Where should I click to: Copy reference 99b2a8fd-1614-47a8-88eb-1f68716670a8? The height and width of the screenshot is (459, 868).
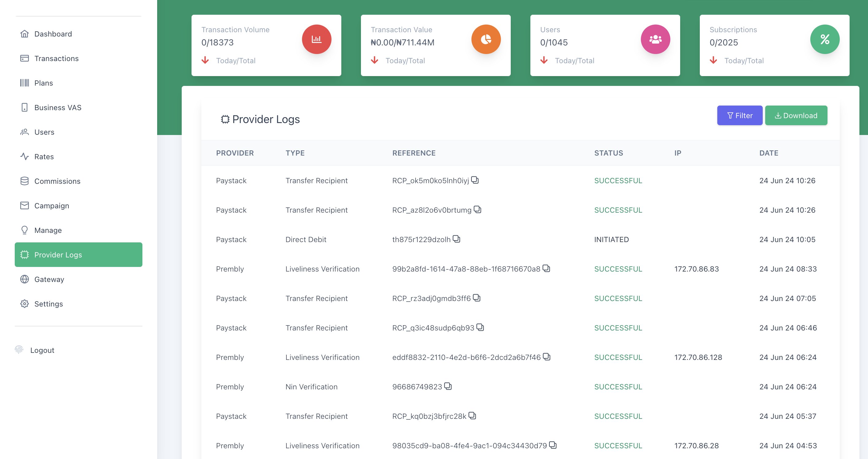pos(546,268)
